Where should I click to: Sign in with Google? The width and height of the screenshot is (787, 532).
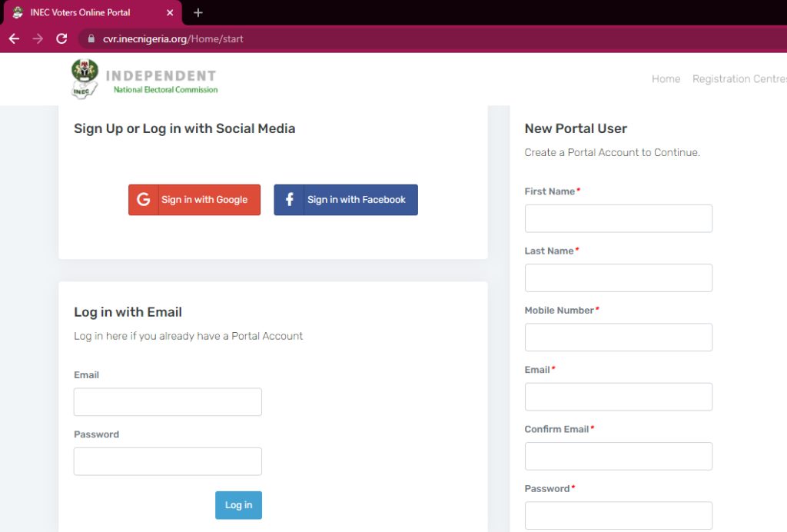point(194,200)
